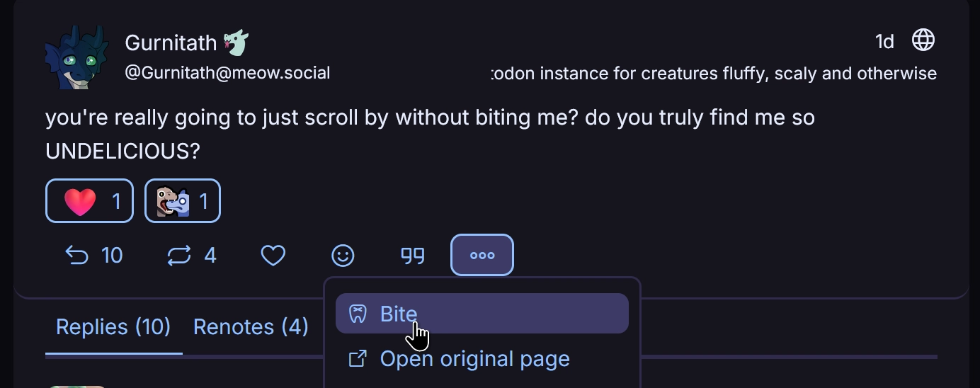Click the reply arrow icon
980x388 pixels.
76,255
